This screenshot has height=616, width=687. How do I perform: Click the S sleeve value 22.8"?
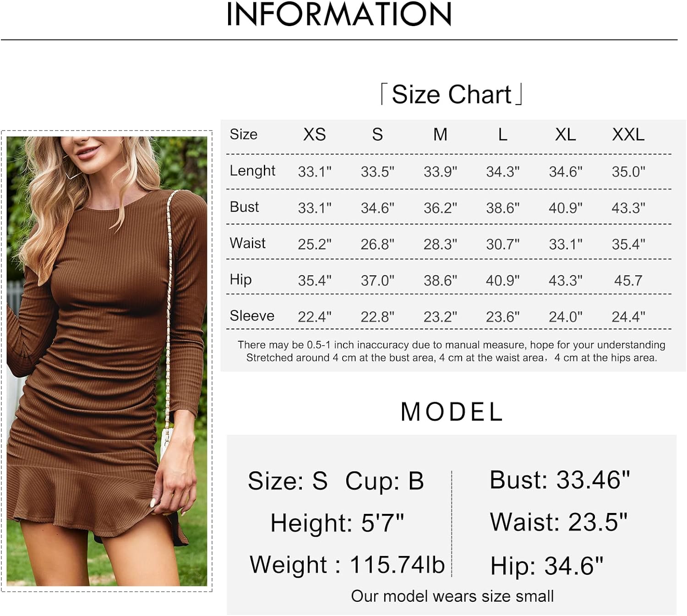(377, 316)
